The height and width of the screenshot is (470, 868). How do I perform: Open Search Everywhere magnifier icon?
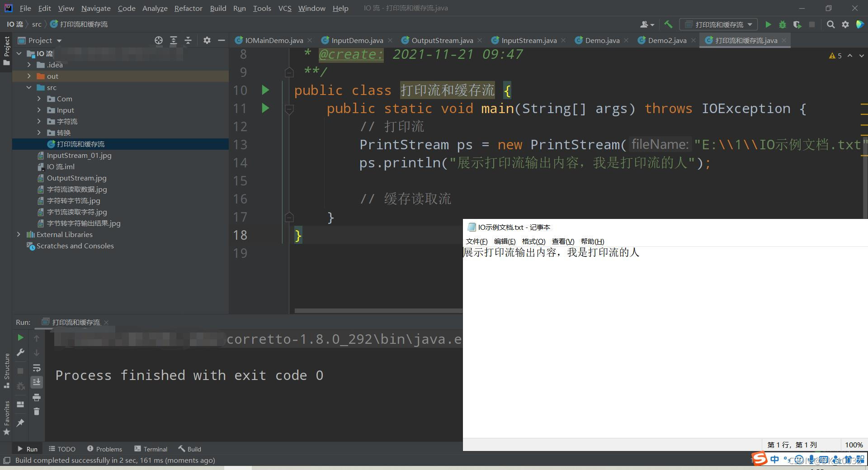(x=830, y=24)
